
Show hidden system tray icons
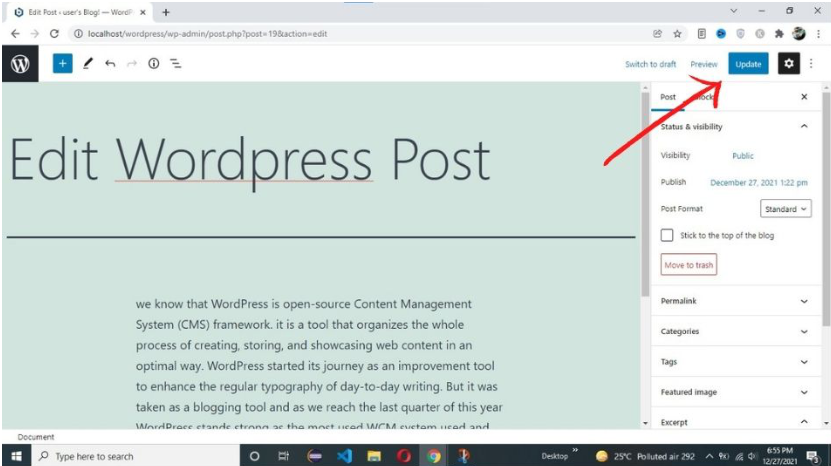coord(709,456)
